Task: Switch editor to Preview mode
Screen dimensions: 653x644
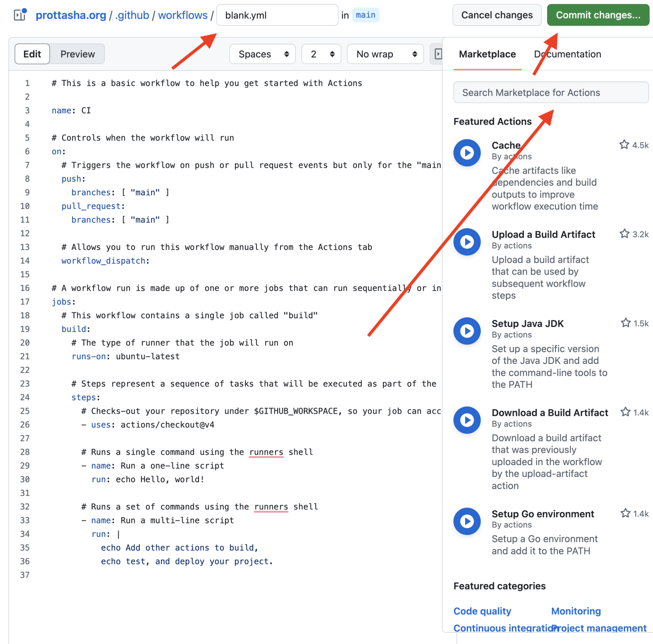Action: coord(77,54)
